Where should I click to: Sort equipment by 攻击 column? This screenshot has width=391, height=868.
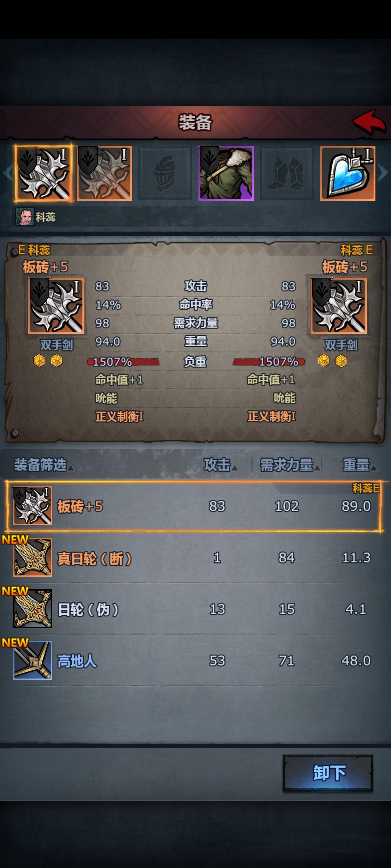tap(220, 465)
